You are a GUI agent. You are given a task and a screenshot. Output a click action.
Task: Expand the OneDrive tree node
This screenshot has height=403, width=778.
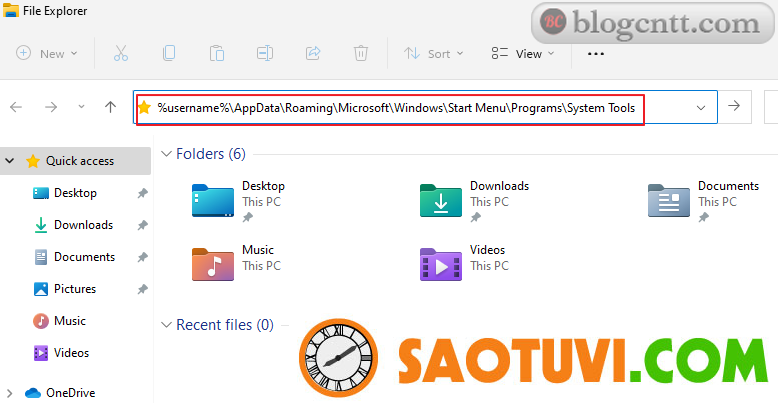(x=9, y=393)
